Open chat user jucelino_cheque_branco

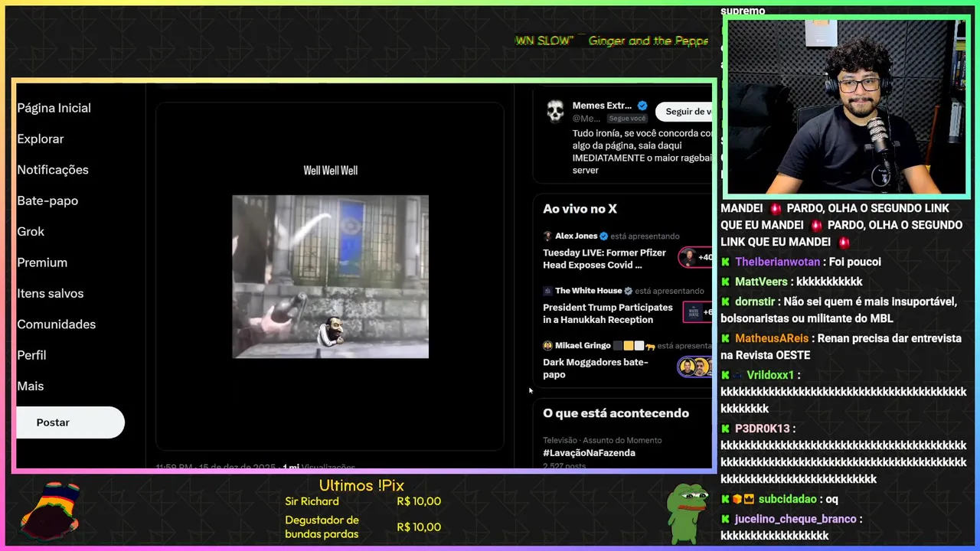(x=795, y=519)
